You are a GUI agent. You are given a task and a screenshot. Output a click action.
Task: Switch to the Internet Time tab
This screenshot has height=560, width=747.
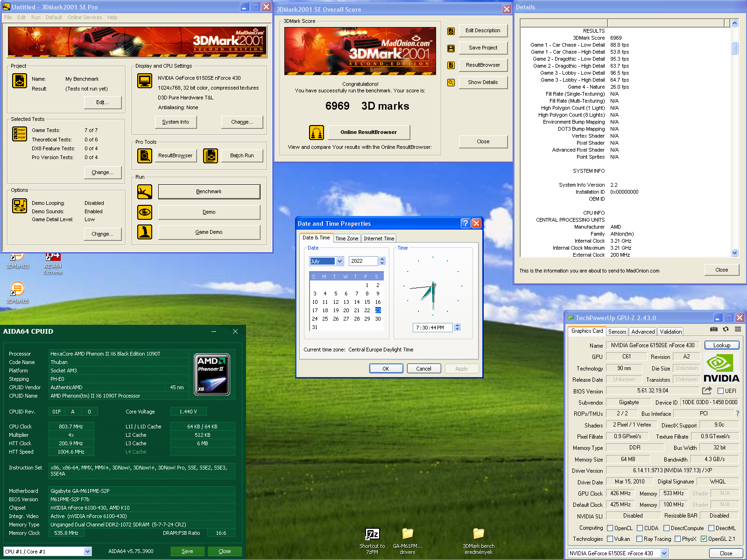click(x=379, y=238)
